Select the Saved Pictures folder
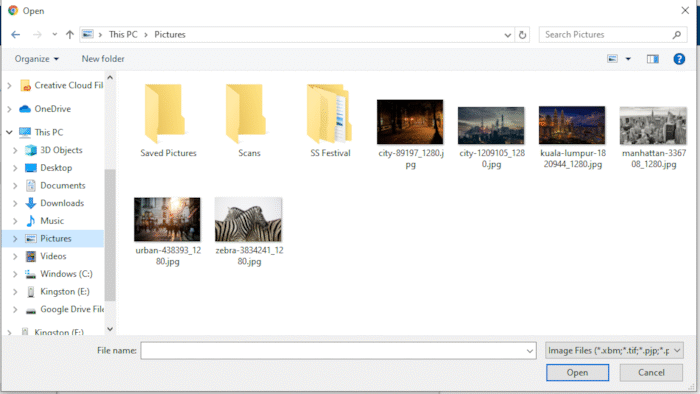The image size is (700, 394). coord(168,120)
